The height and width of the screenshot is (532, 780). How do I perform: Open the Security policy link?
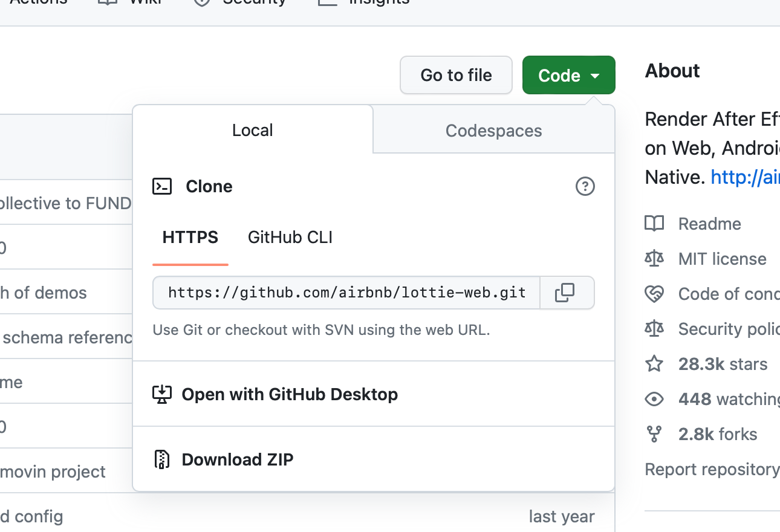(x=729, y=329)
